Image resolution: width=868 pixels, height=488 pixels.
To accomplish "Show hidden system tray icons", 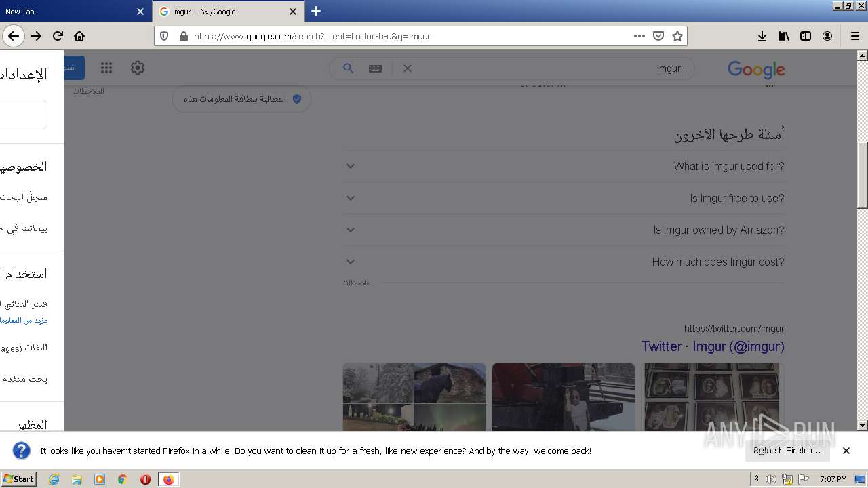I will click(x=756, y=479).
